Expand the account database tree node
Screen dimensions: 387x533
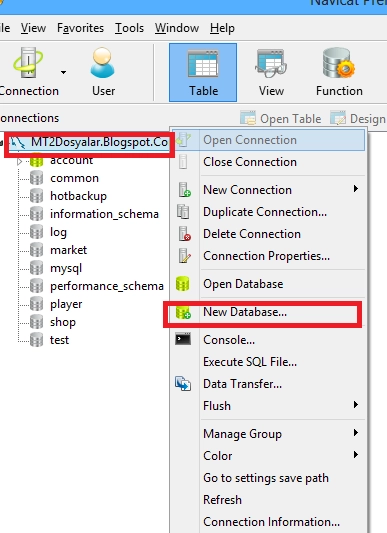pyautogui.click(x=19, y=161)
